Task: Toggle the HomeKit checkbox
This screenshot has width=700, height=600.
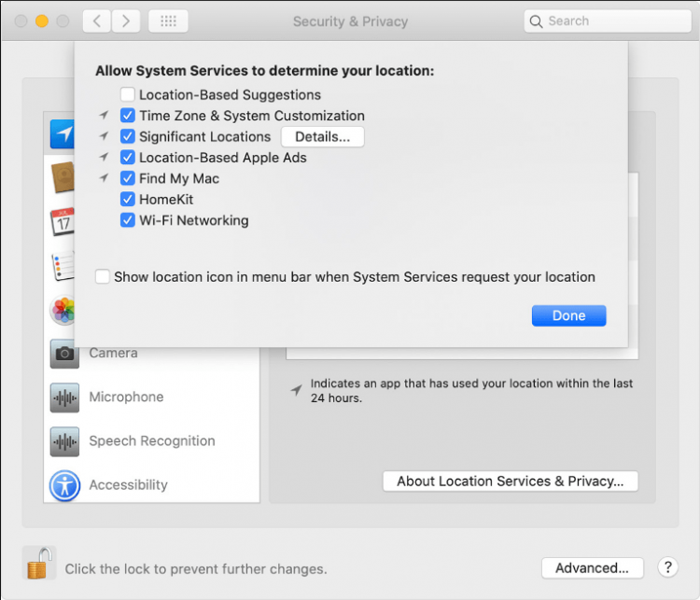Action: pyautogui.click(x=128, y=200)
